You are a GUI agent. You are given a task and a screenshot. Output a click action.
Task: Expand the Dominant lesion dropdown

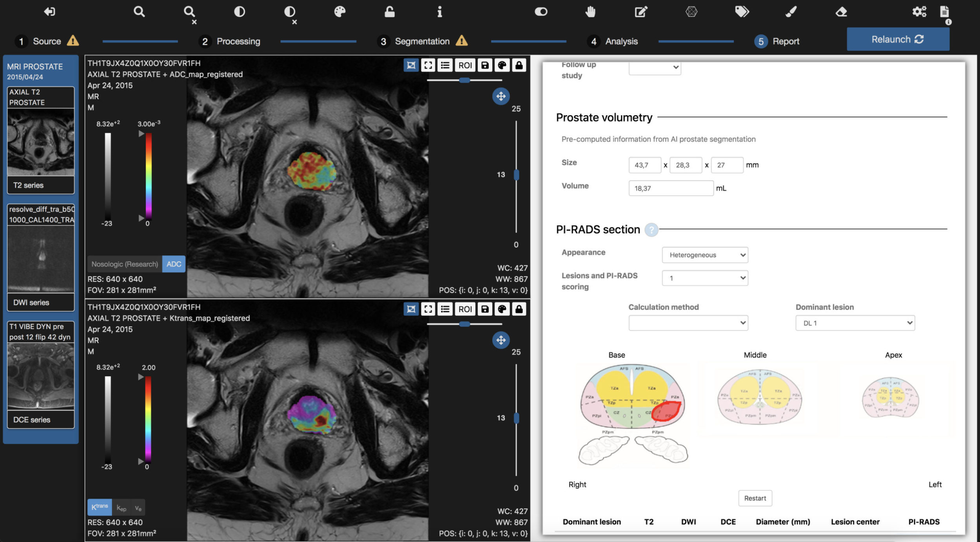[x=855, y=323]
